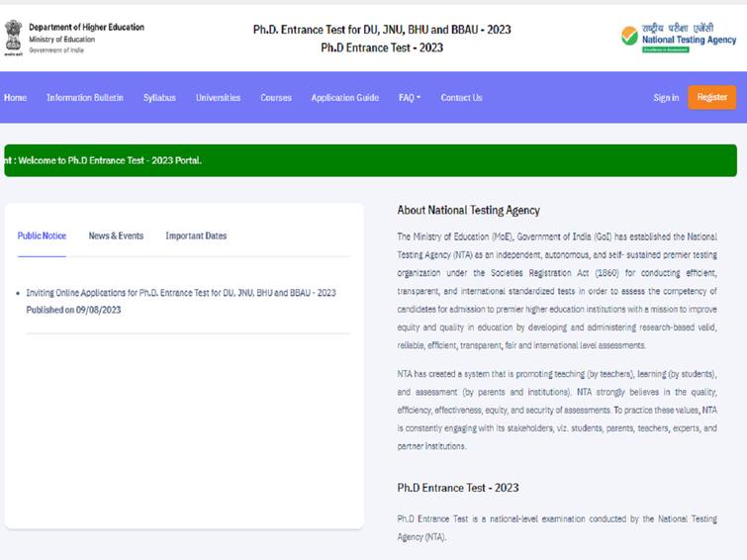Viewport: 747px width, 560px height.
Task: Click the Government of India emblem logo
Action: click(x=13, y=36)
